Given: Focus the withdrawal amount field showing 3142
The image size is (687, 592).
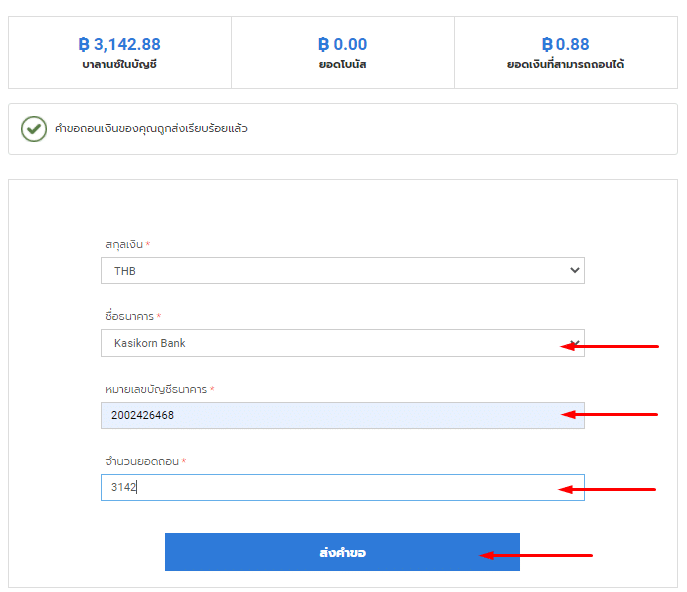Looking at the screenshot, I should [x=330, y=487].
